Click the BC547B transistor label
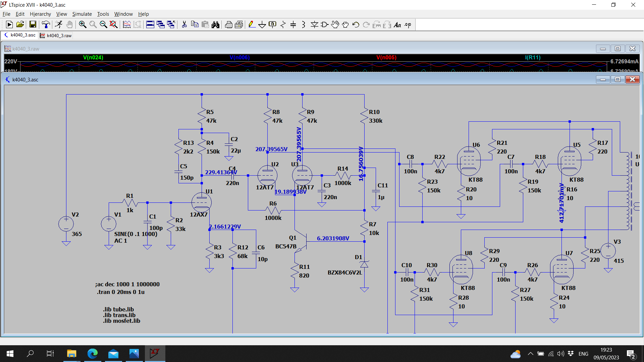The height and width of the screenshot is (362, 644). 286,246
